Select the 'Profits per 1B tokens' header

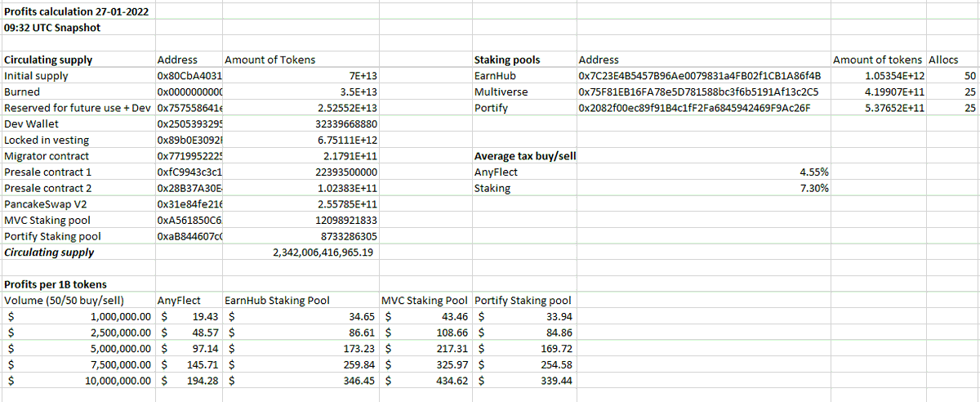click(x=56, y=284)
